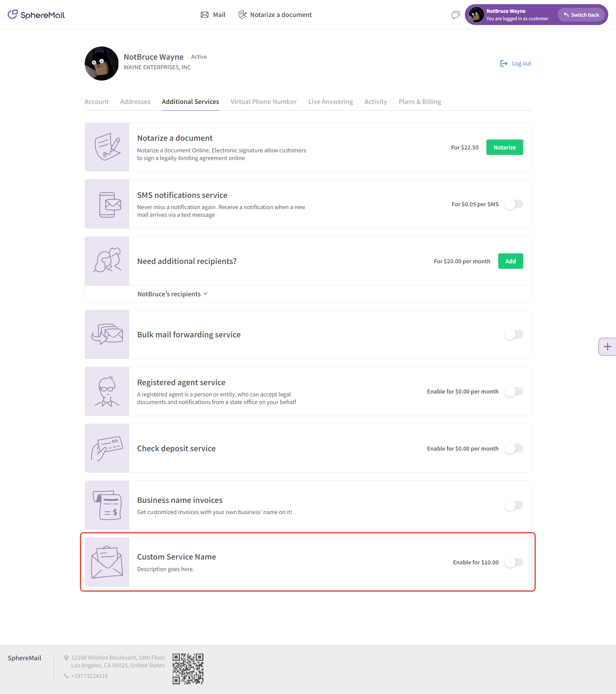Click the SMS notifications phone icon
The width and height of the screenshot is (616, 694).
(x=107, y=204)
